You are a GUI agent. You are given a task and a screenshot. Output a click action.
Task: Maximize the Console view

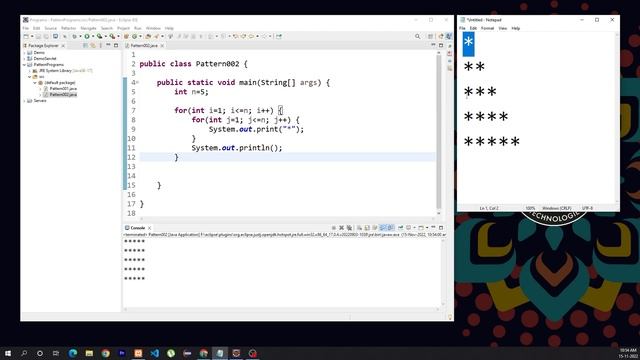point(441,228)
